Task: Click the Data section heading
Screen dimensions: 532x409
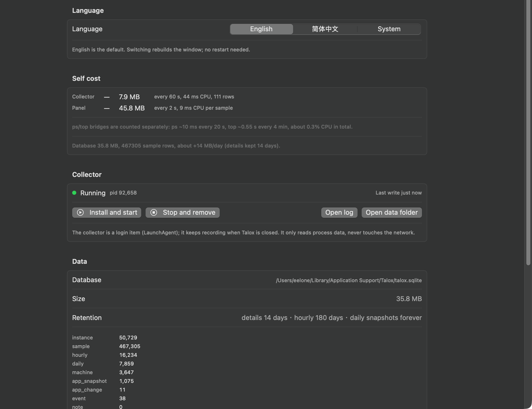Action: 79,262
